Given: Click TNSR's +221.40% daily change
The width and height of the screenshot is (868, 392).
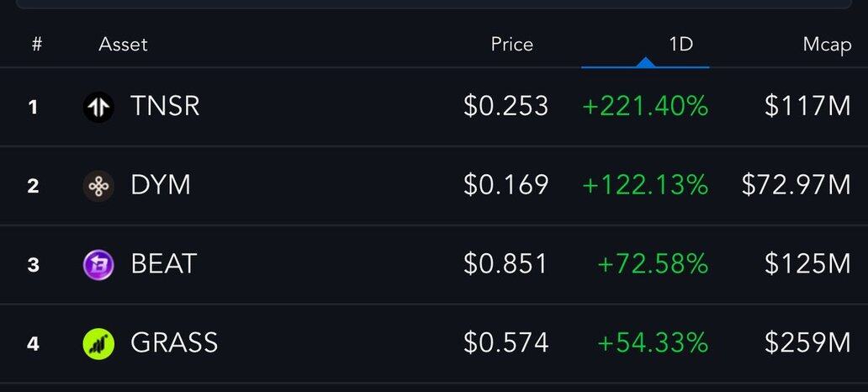Looking at the screenshot, I should point(645,107).
